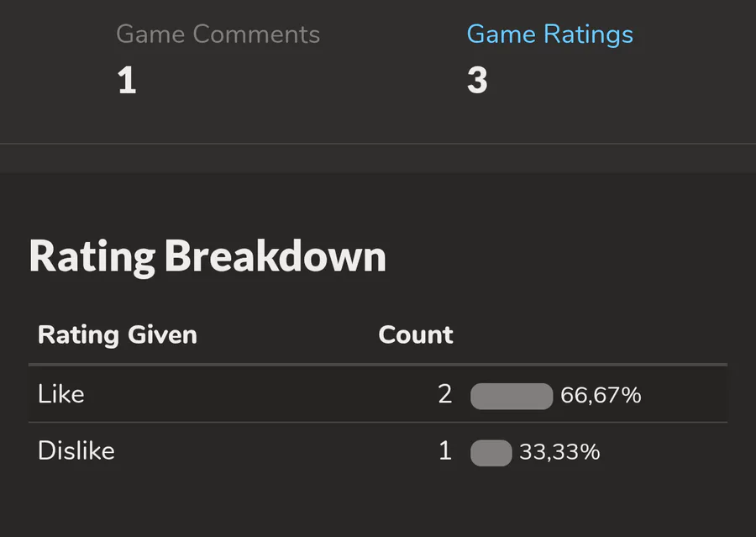Sort by the Rating Given column header
Viewport: 756px width, 537px height.
(x=117, y=334)
